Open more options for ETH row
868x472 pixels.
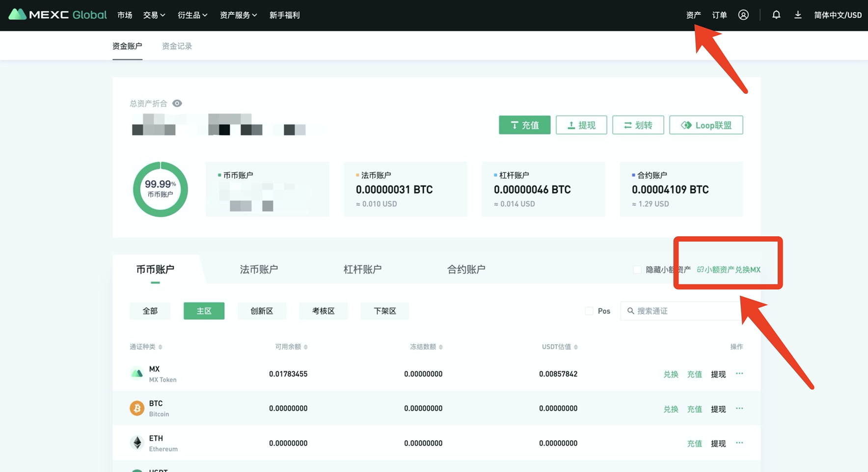pos(739,443)
